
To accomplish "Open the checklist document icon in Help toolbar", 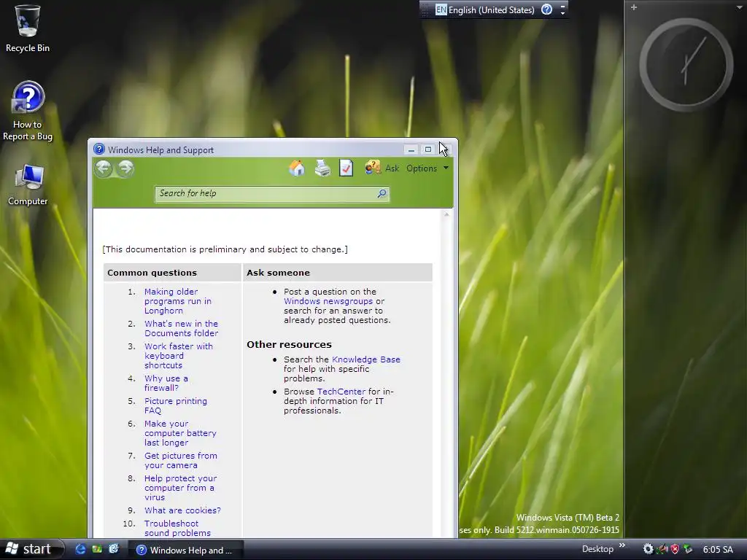I will [x=347, y=168].
